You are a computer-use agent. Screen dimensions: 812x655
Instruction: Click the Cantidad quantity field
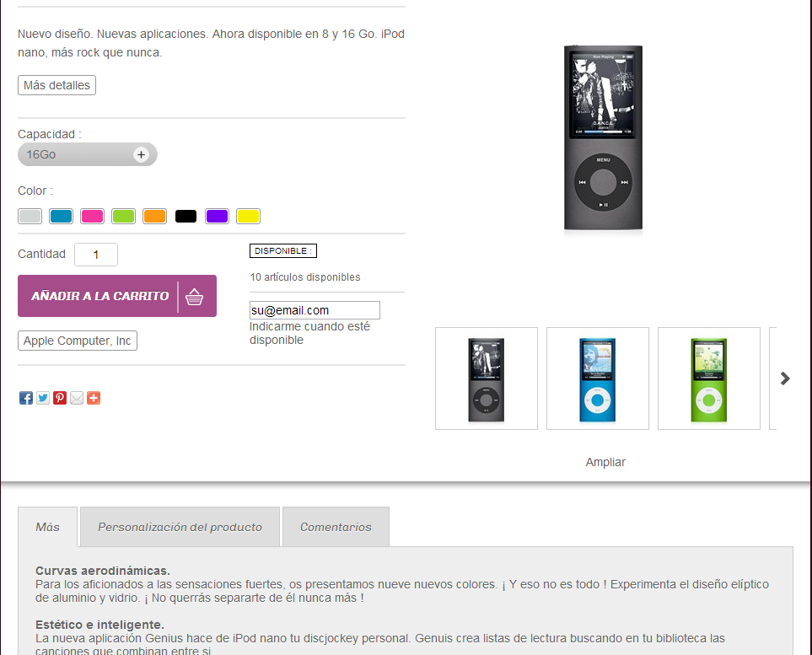point(96,255)
